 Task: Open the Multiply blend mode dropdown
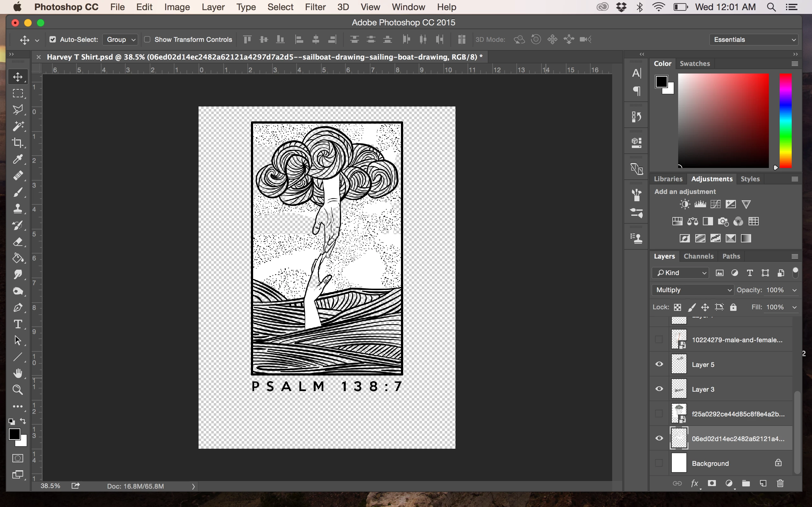(x=692, y=290)
